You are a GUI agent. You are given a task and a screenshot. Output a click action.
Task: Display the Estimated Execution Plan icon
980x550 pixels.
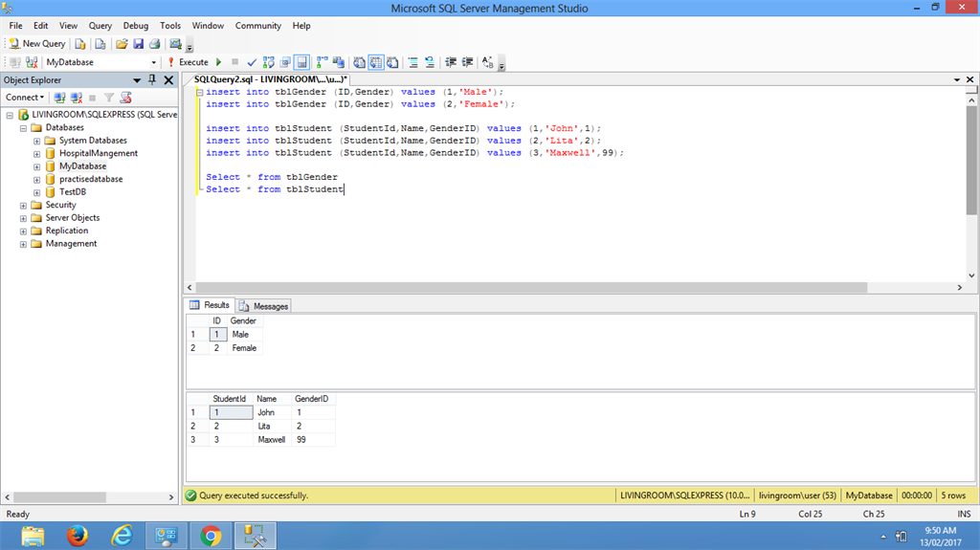tap(269, 62)
